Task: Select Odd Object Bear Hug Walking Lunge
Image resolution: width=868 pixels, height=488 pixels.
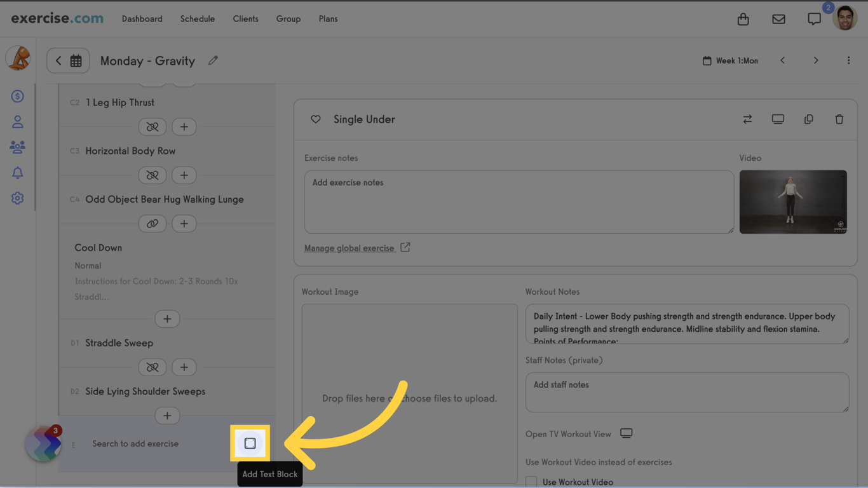Action: [x=165, y=199]
